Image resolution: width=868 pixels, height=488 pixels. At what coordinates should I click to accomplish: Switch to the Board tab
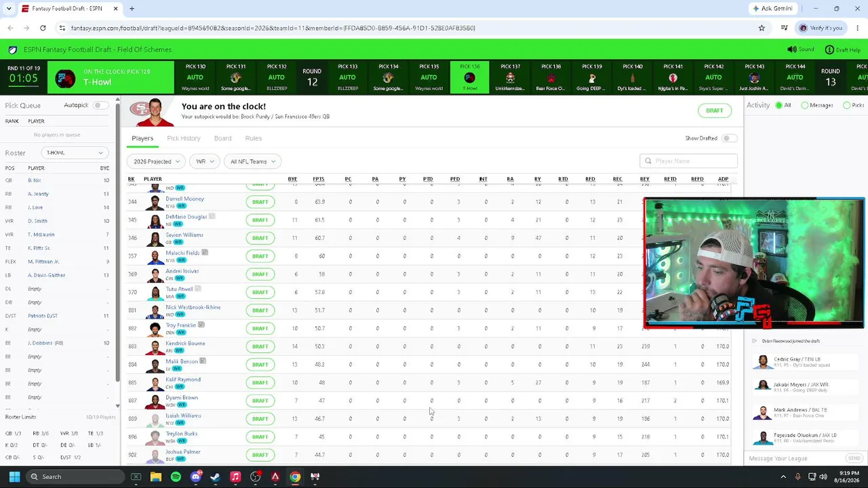[x=222, y=138]
